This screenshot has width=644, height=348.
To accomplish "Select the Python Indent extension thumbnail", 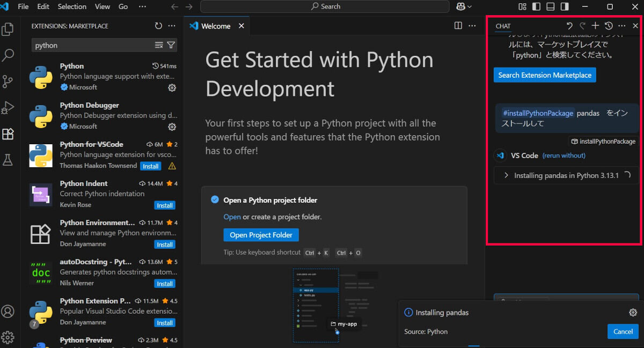I will [41, 194].
